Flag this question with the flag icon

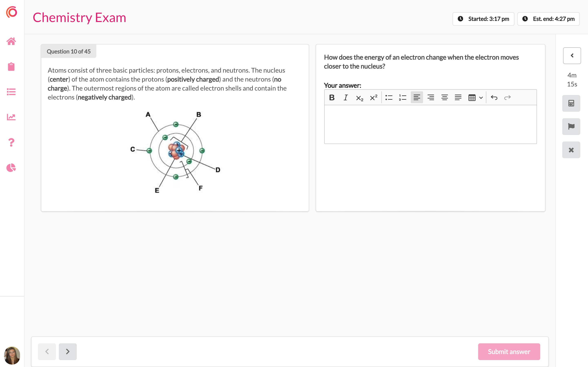pos(571,126)
